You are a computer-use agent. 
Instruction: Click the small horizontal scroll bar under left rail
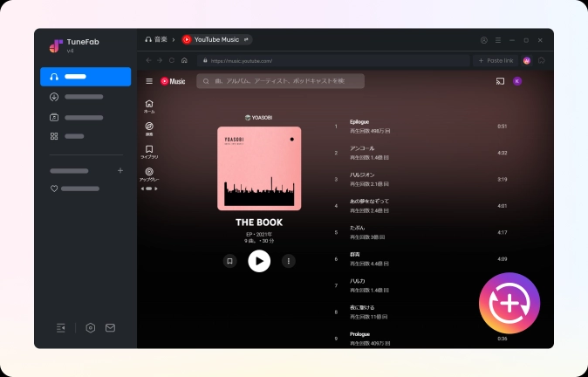click(x=149, y=188)
